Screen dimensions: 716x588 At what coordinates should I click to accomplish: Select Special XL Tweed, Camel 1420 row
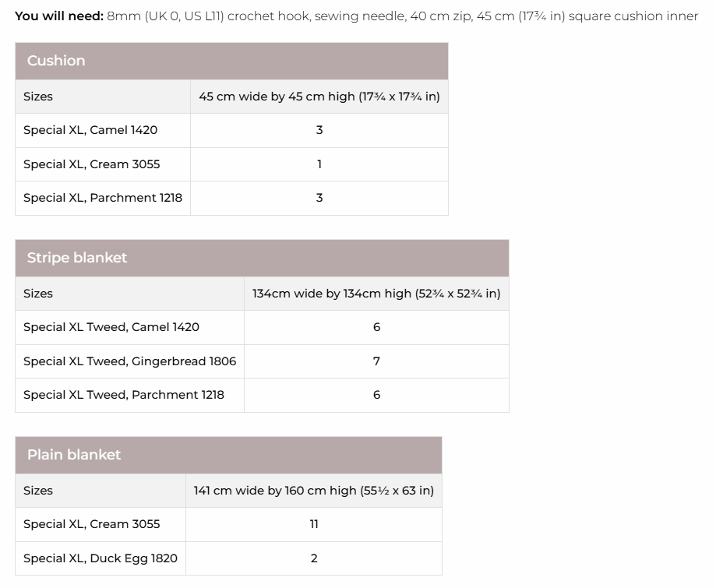111,327
